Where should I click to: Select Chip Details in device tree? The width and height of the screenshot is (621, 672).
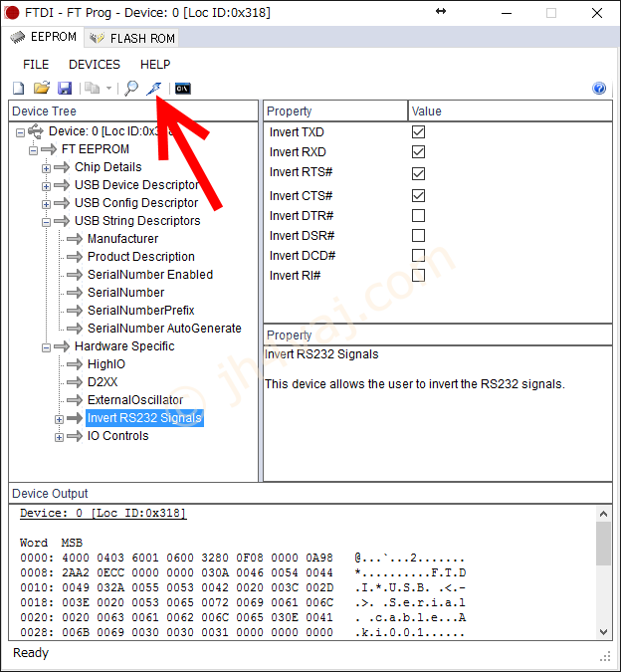coord(107,167)
